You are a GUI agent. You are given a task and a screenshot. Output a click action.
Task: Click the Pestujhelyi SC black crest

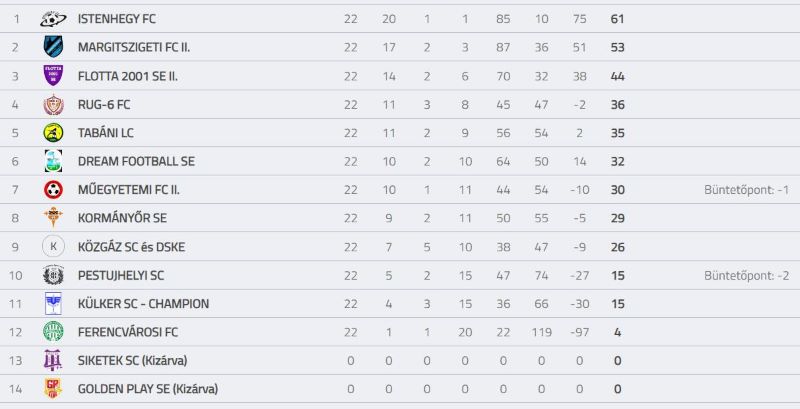pos(53,275)
